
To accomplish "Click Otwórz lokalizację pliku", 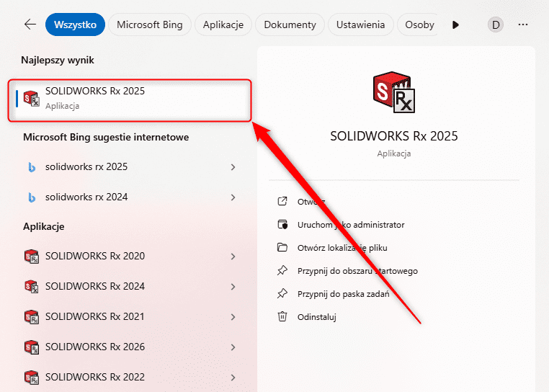I will [346, 248].
